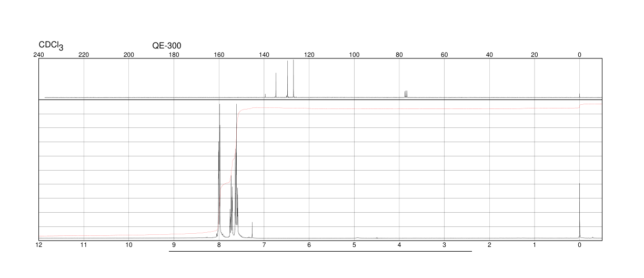
Task: Click the 6 ppm label on proton axis
Action: pyautogui.click(x=309, y=245)
